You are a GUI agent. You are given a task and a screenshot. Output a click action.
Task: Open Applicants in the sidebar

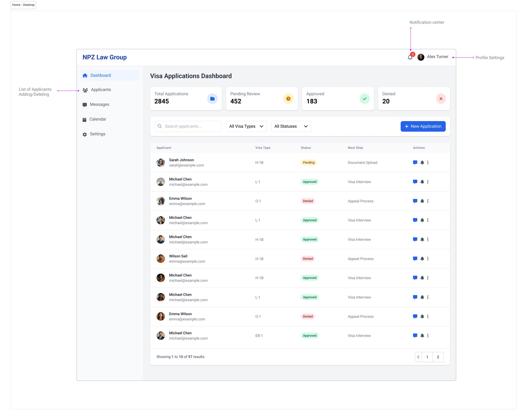[x=101, y=90]
